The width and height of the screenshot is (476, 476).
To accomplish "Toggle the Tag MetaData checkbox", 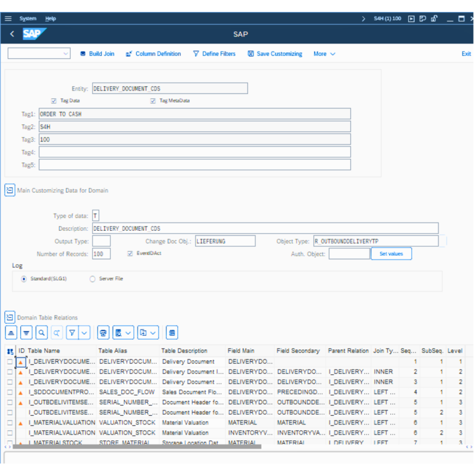I will [x=153, y=101].
